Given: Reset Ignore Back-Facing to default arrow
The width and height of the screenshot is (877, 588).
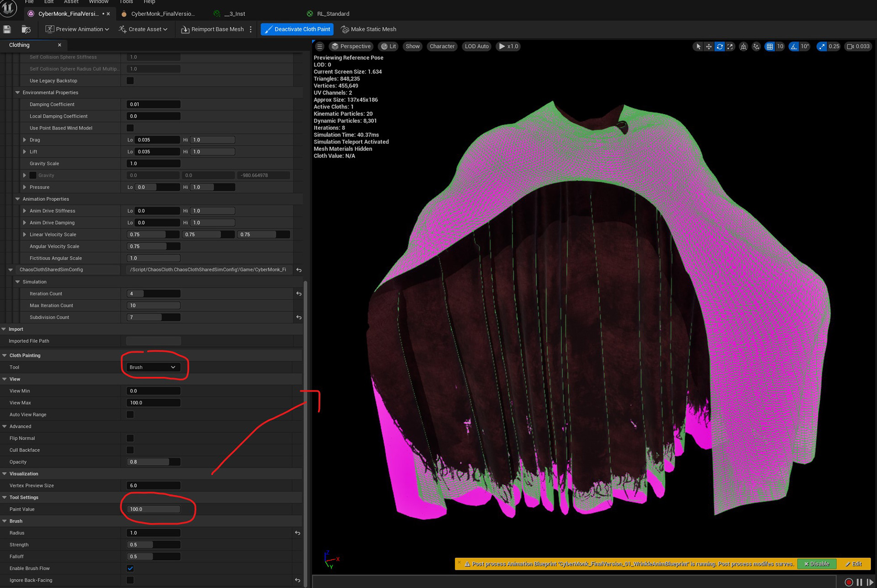Looking at the screenshot, I should coord(297,580).
